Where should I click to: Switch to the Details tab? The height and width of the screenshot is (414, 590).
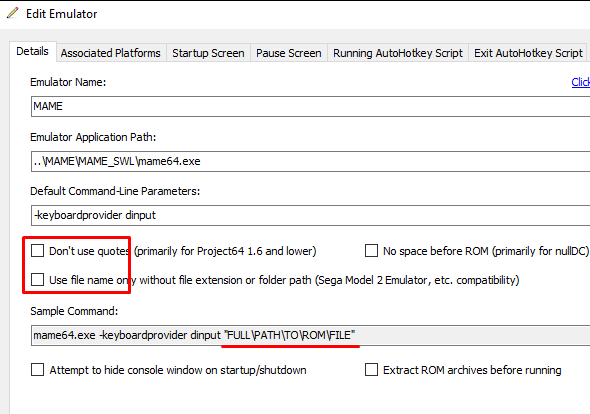(x=33, y=51)
